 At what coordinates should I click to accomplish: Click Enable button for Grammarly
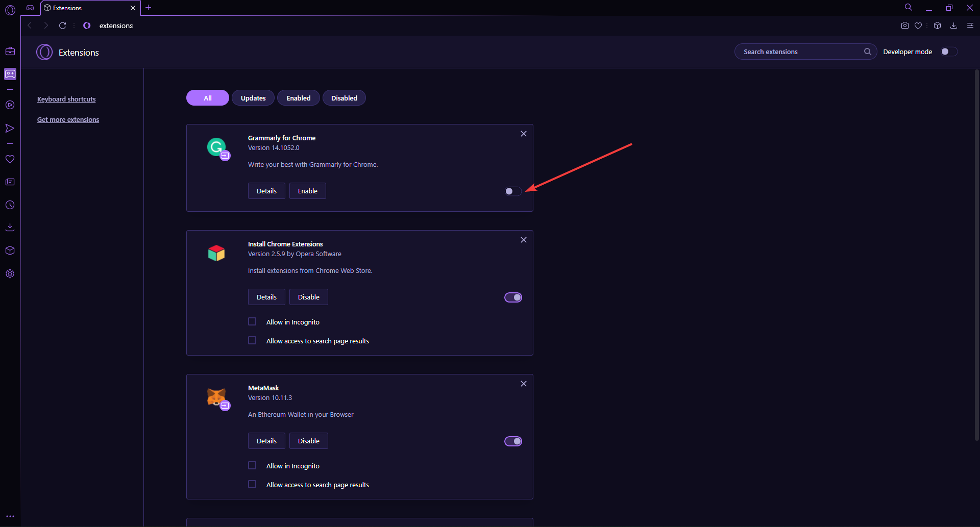coord(308,191)
